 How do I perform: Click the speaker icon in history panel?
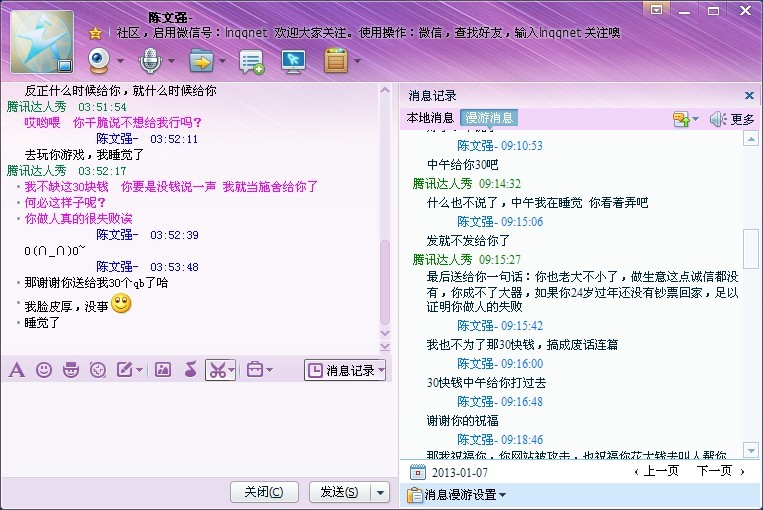718,119
